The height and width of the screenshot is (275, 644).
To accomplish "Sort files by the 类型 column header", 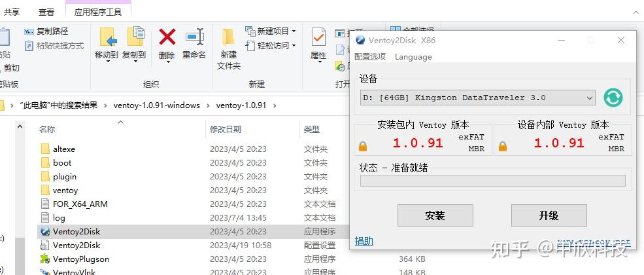I will (312, 130).
